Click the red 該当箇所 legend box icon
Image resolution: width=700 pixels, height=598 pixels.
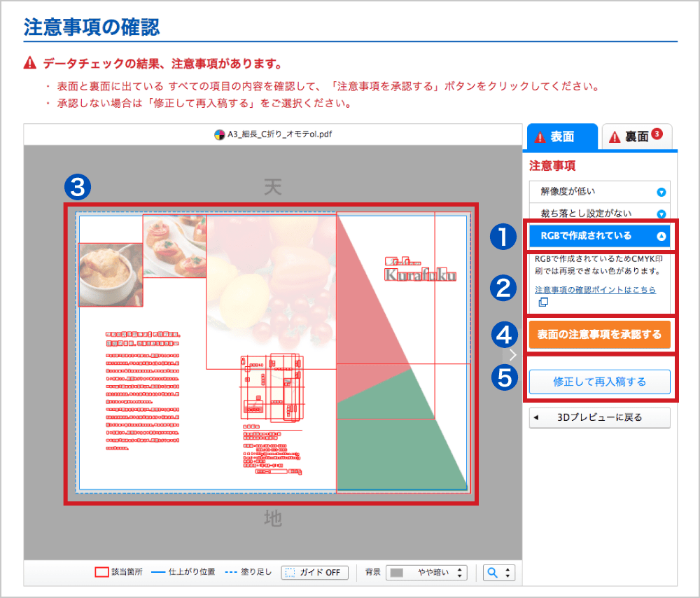tap(101, 572)
